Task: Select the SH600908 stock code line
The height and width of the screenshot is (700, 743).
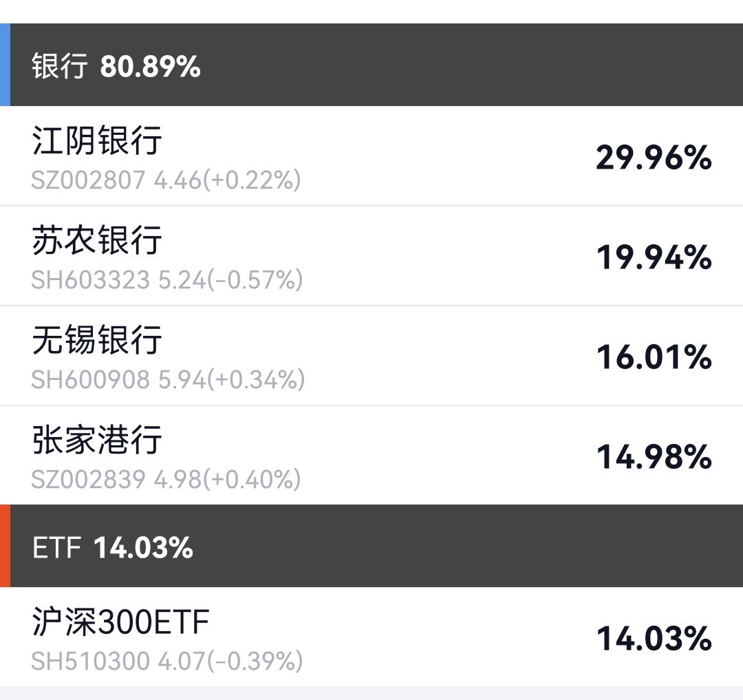Action: pos(168,380)
